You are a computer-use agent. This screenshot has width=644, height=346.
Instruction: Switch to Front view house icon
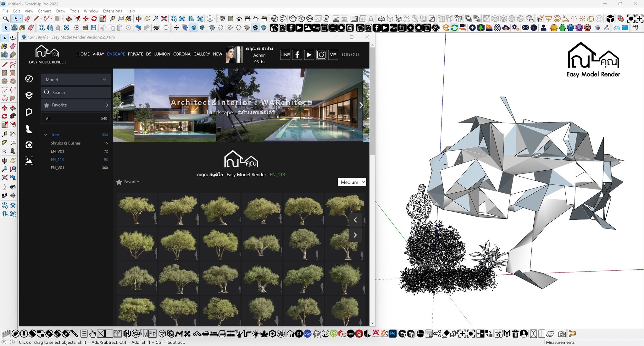239,19
